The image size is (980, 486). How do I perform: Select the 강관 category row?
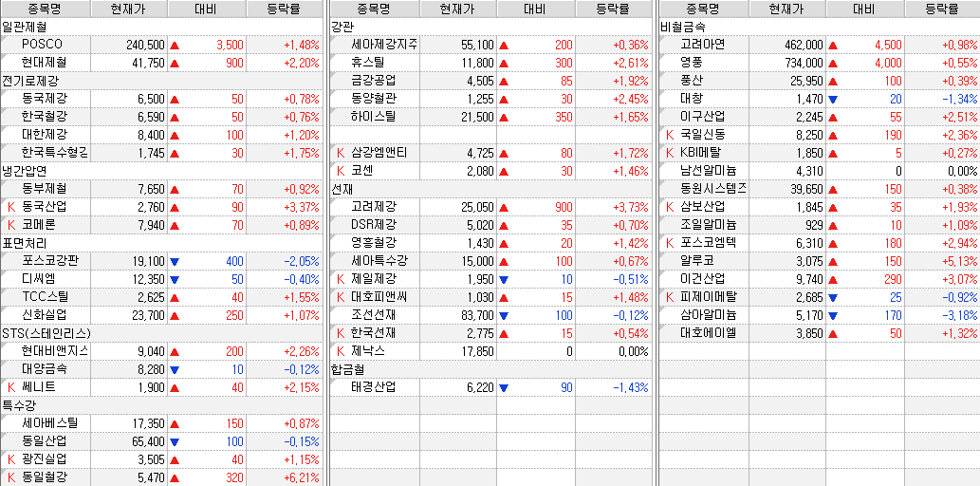[x=490, y=27]
